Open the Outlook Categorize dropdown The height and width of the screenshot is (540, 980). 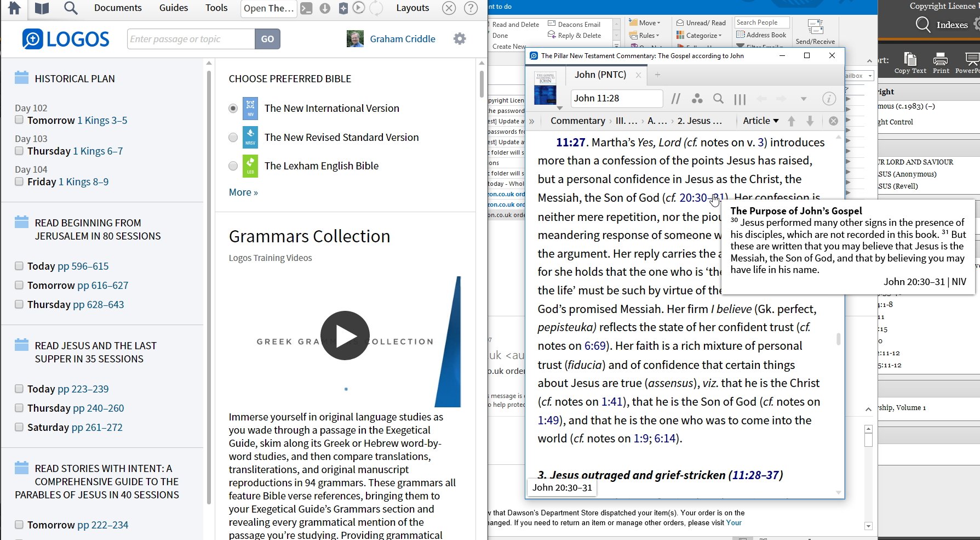(x=699, y=36)
